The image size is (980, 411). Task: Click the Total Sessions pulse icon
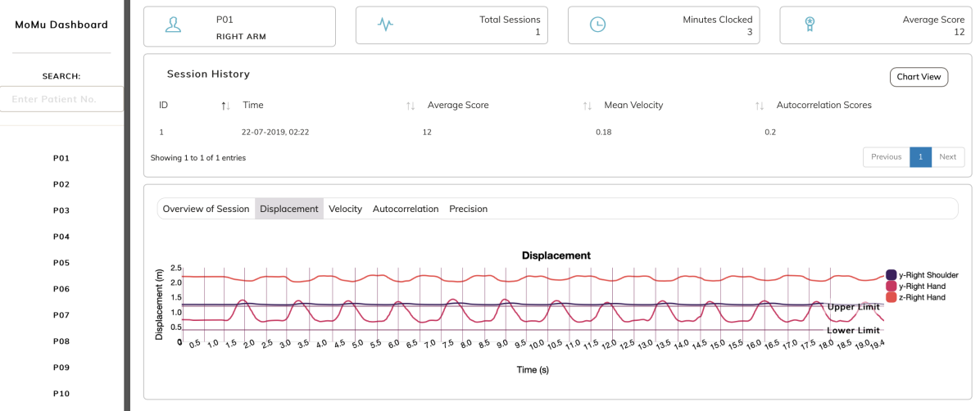coord(386,25)
